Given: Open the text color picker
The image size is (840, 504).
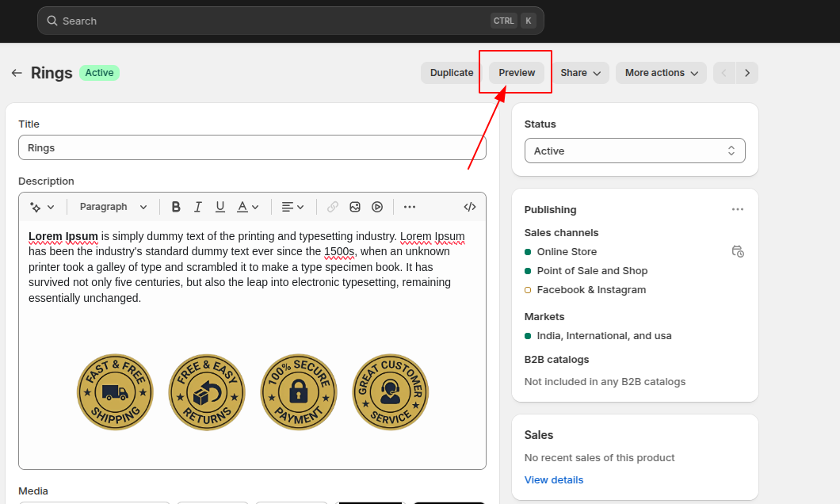Looking at the screenshot, I should tap(247, 207).
